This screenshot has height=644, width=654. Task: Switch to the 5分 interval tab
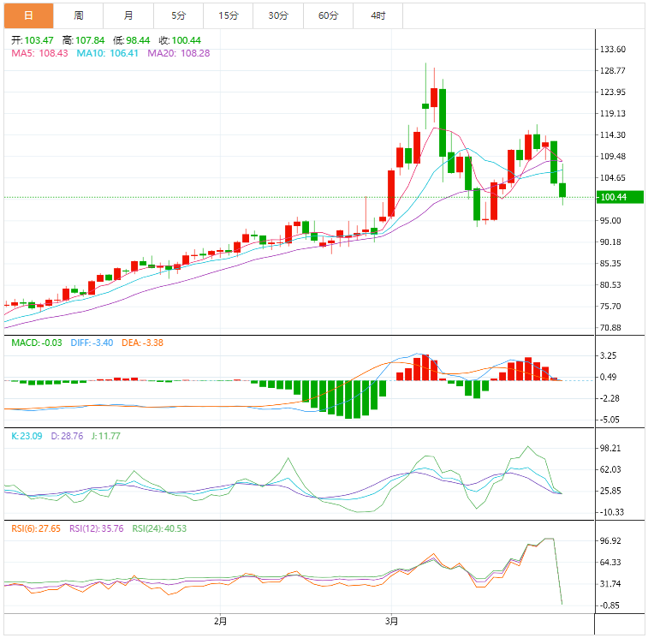178,15
